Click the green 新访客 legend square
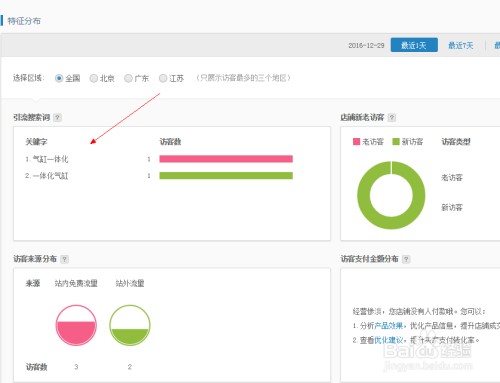The image size is (500, 383). tap(396, 142)
